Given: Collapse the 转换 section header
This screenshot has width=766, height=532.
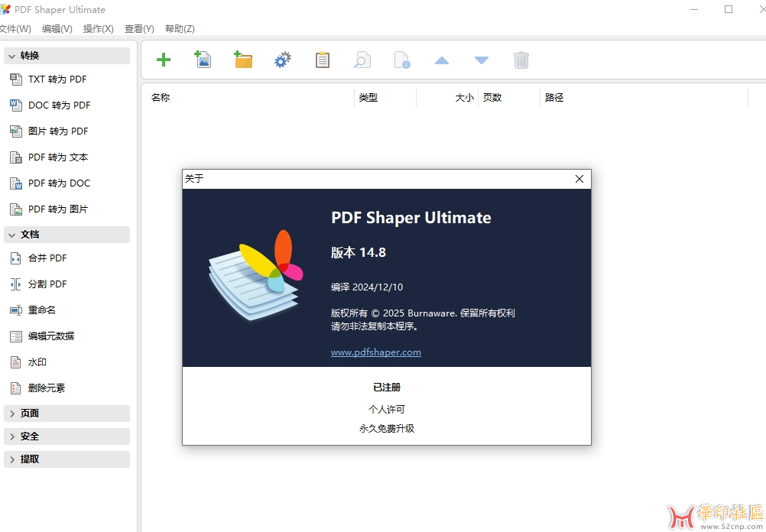Looking at the screenshot, I should click(x=67, y=56).
